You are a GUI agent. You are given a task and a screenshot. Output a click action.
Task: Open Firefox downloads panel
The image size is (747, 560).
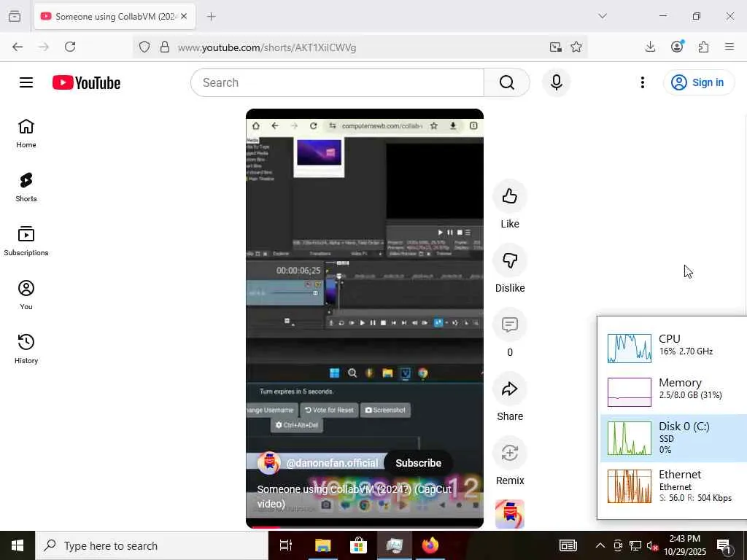point(650,47)
